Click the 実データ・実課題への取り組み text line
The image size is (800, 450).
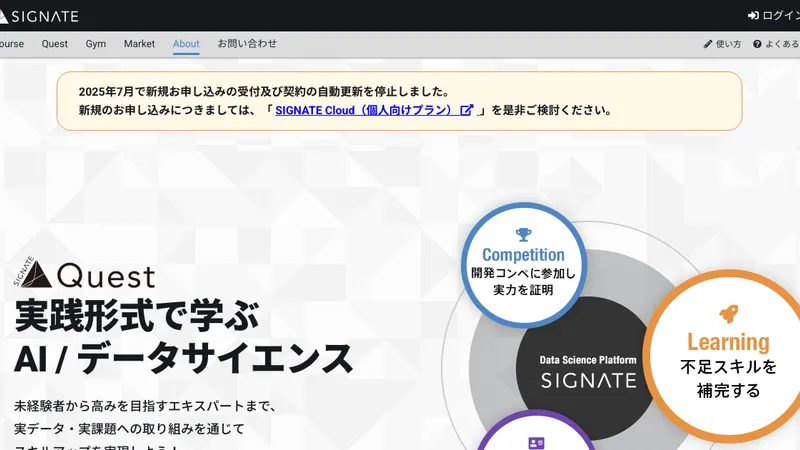[130, 429]
